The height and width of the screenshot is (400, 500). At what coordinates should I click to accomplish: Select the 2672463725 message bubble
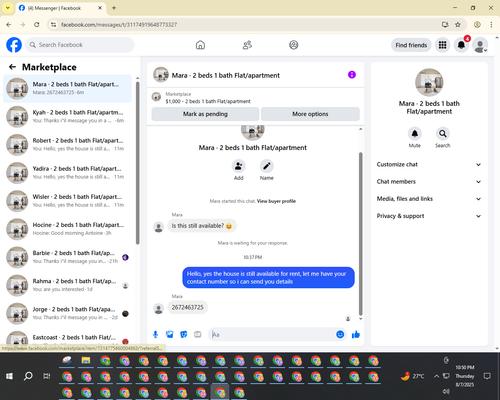pos(187,307)
